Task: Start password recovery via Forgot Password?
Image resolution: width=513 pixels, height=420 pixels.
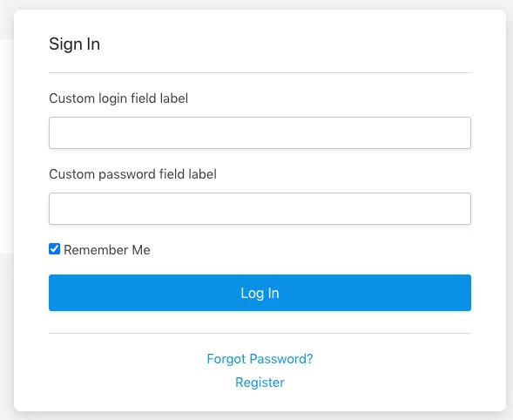Action: pyautogui.click(x=260, y=359)
